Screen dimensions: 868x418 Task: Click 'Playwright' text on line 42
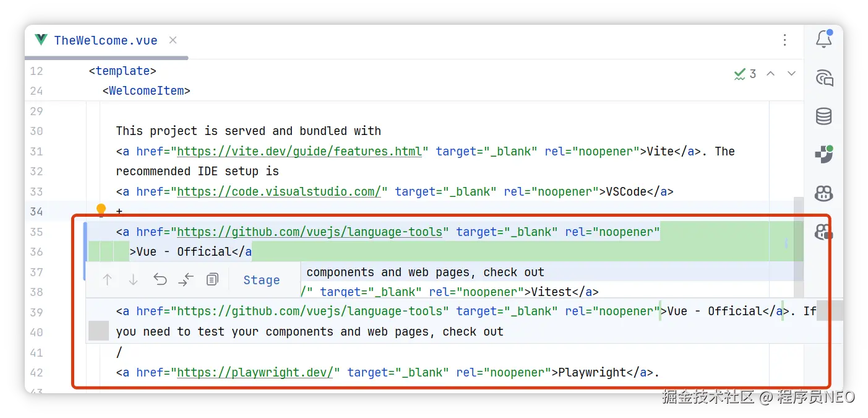tap(592, 372)
